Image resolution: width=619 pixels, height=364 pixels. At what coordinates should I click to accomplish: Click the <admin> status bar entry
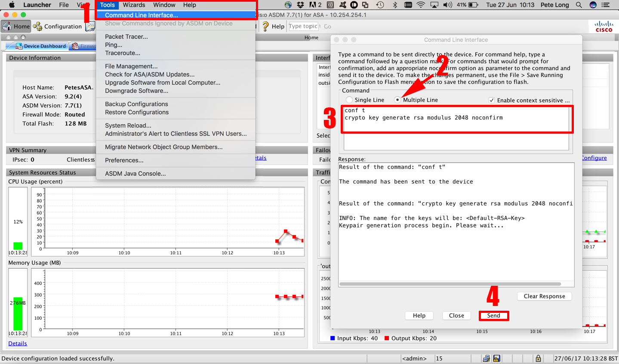click(x=414, y=358)
